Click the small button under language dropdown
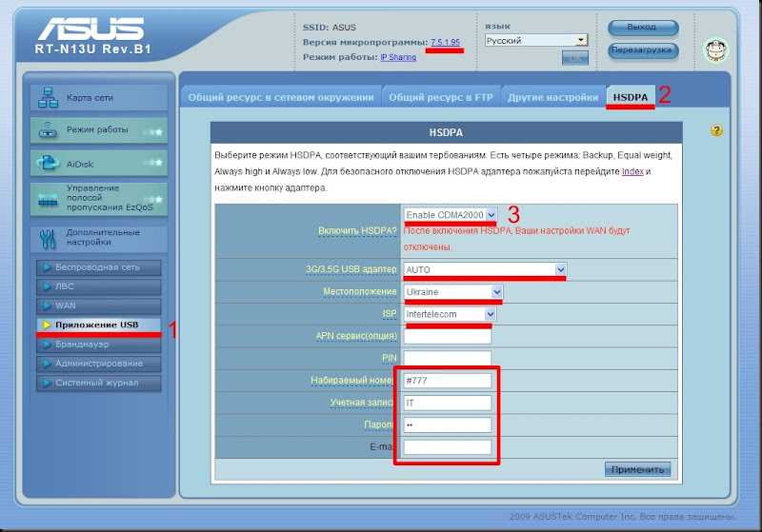 575,58
